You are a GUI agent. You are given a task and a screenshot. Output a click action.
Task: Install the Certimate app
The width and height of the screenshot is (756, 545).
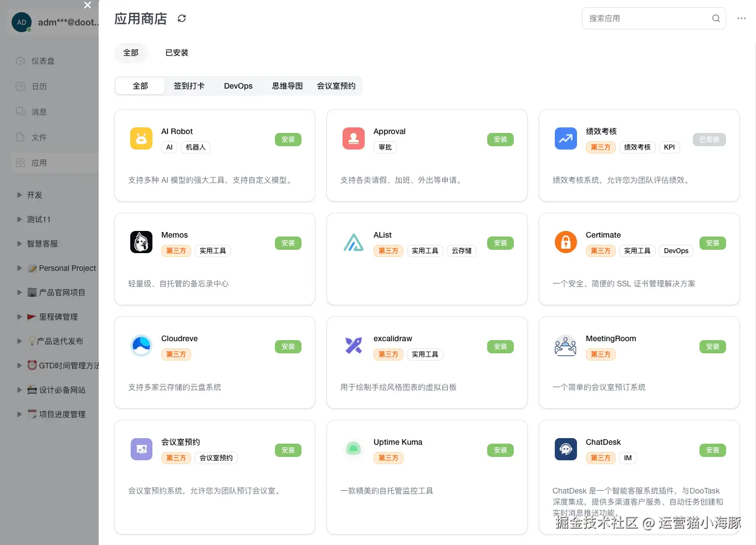(713, 243)
